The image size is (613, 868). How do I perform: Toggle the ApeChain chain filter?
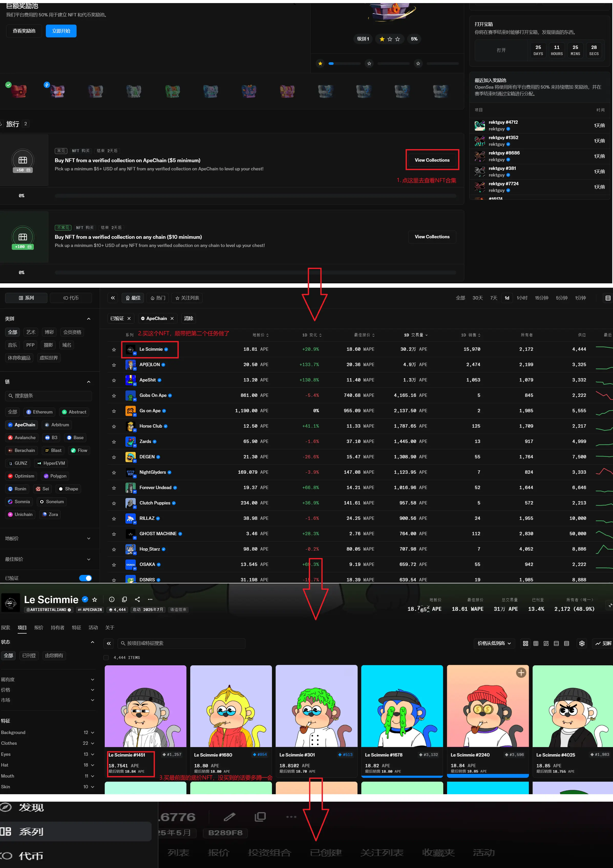[22, 425]
